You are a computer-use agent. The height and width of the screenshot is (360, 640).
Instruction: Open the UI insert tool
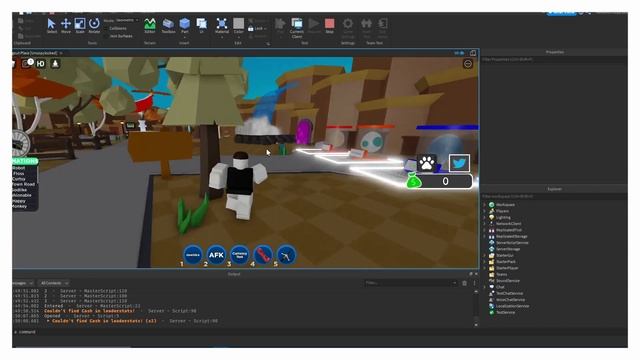click(201, 26)
